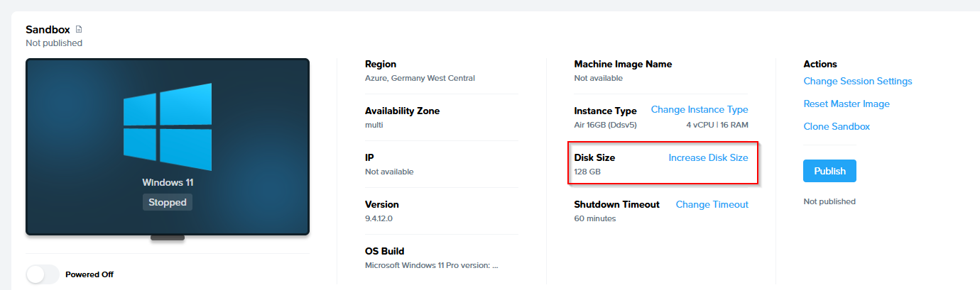Click the monitor stand below the preview
The height and width of the screenshot is (290, 980).
168,238
